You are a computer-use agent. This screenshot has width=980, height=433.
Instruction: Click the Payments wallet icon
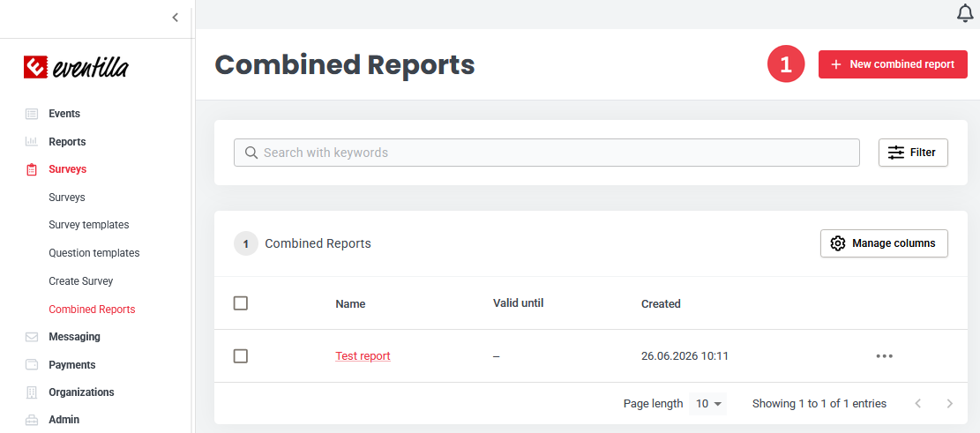(x=31, y=364)
